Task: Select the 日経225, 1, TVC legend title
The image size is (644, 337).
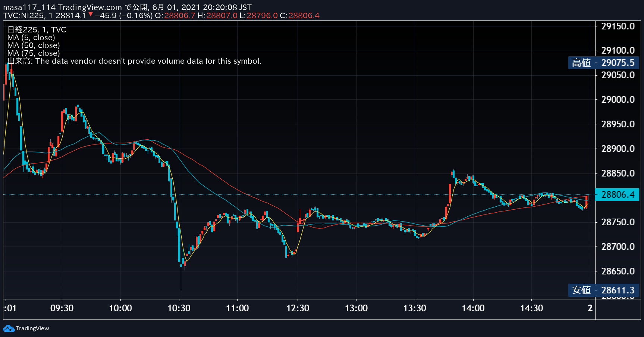Action: (x=37, y=30)
